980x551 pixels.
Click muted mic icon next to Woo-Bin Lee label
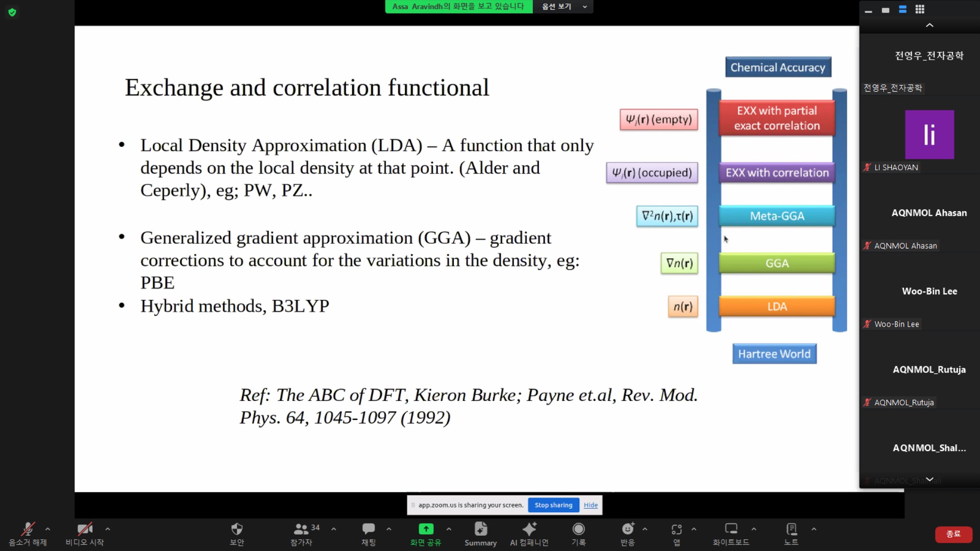tap(867, 324)
